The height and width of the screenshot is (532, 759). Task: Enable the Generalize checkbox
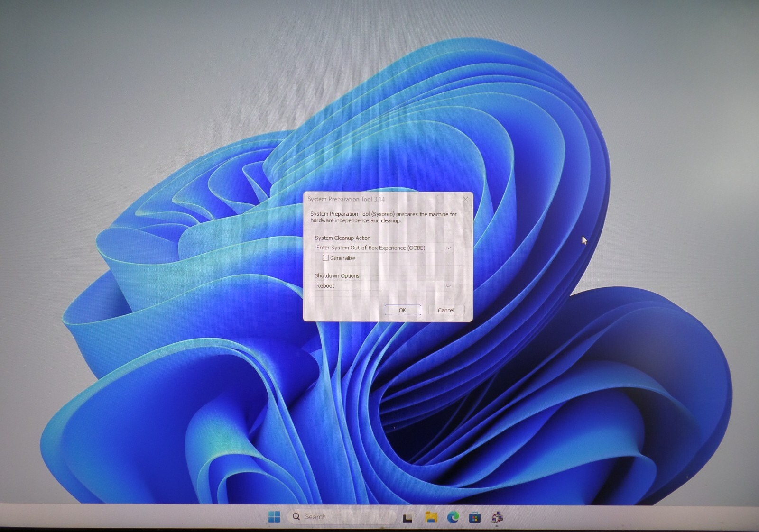325,258
